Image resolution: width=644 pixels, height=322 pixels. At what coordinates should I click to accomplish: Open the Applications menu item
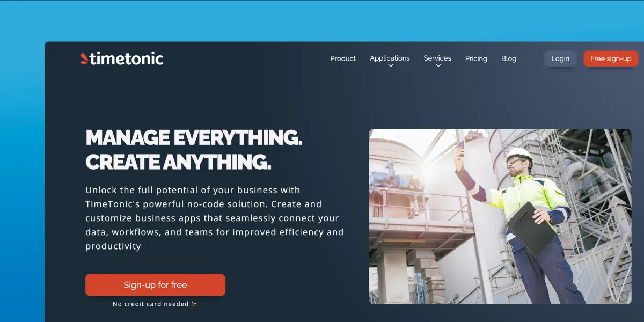pos(390,58)
